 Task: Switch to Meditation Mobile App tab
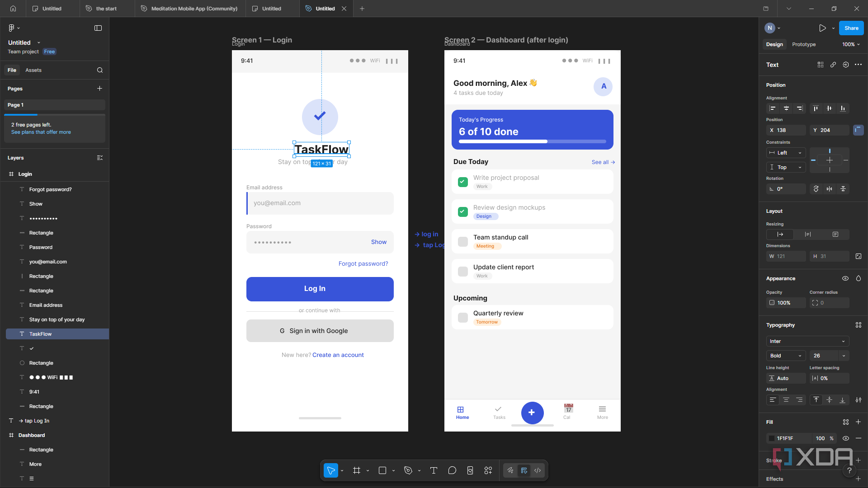pyautogui.click(x=189, y=9)
